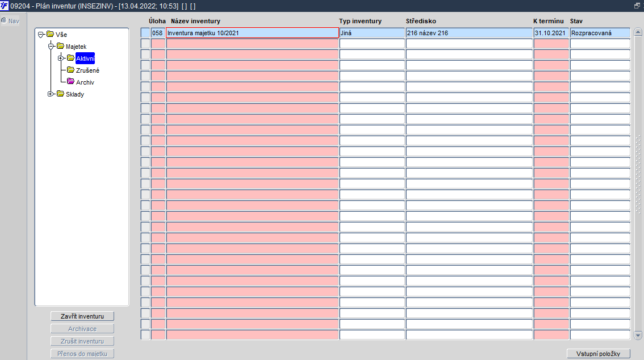Select the Majetek folder icon
This screenshot has height=360, width=644.
[60, 46]
